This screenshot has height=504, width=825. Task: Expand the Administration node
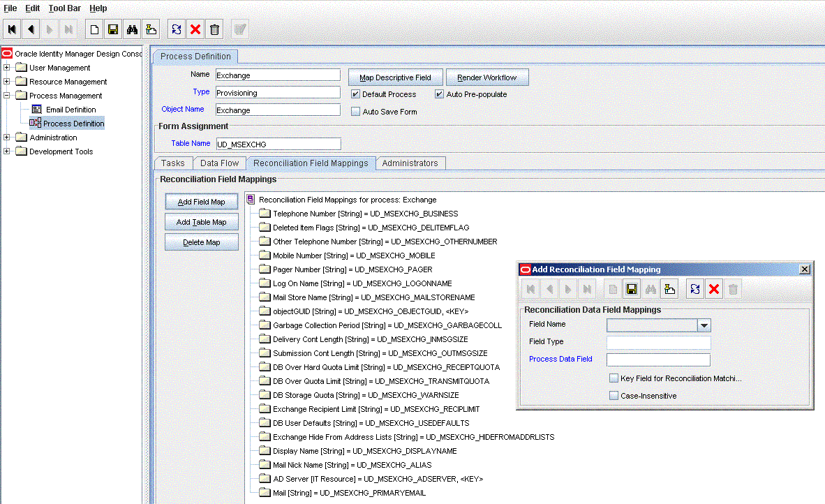(x=6, y=138)
